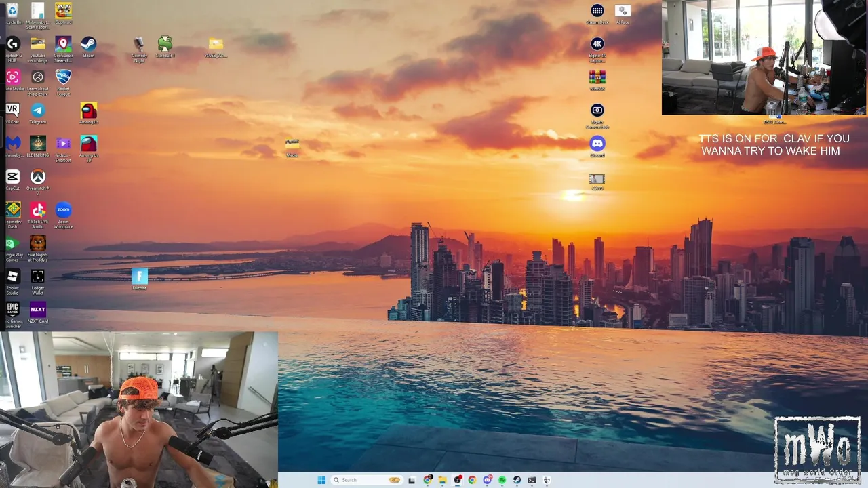The height and width of the screenshot is (488, 868).
Task: Open the Recycle Bin desktop icon
Action: tap(12, 15)
